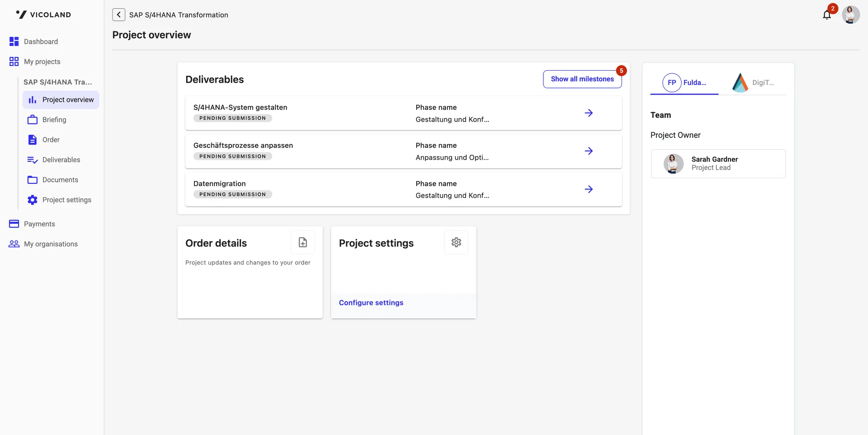Screen dimensions: 868x435
Task: Click the Geschäftsprozesse anpassen title
Action: [x=243, y=146]
